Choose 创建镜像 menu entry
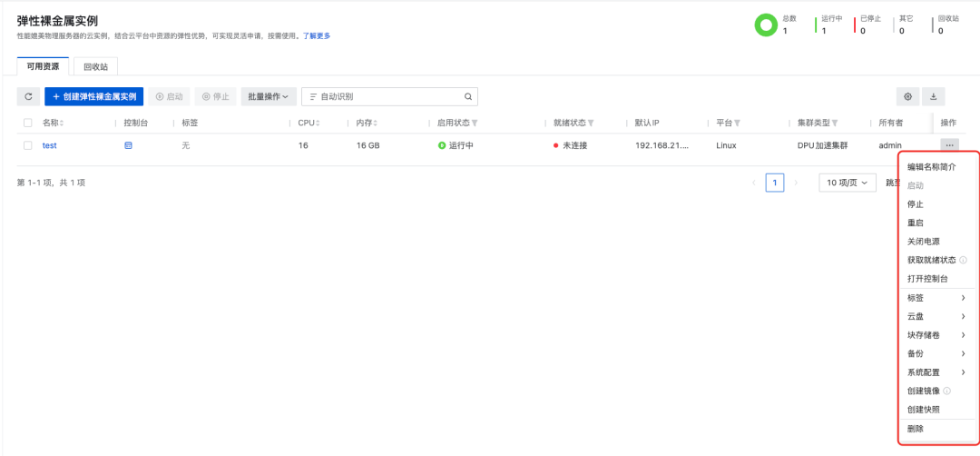This screenshot has width=980, height=456. (x=923, y=391)
